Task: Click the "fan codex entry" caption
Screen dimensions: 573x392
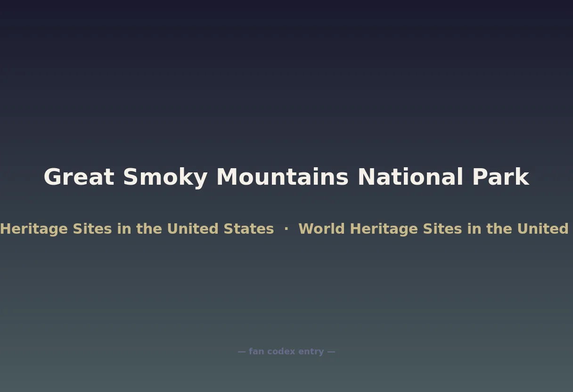Action: pyautogui.click(x=286, y=351)
